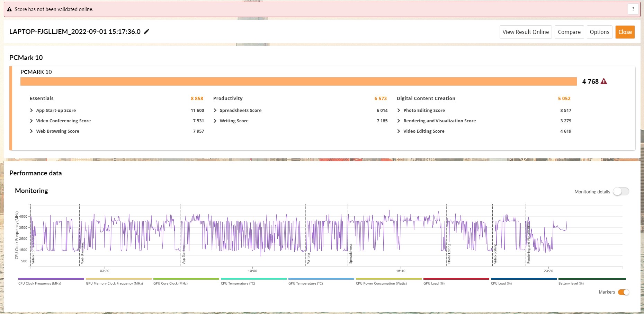
Task: Expand the Writing Score row
Action: [215, 121]
